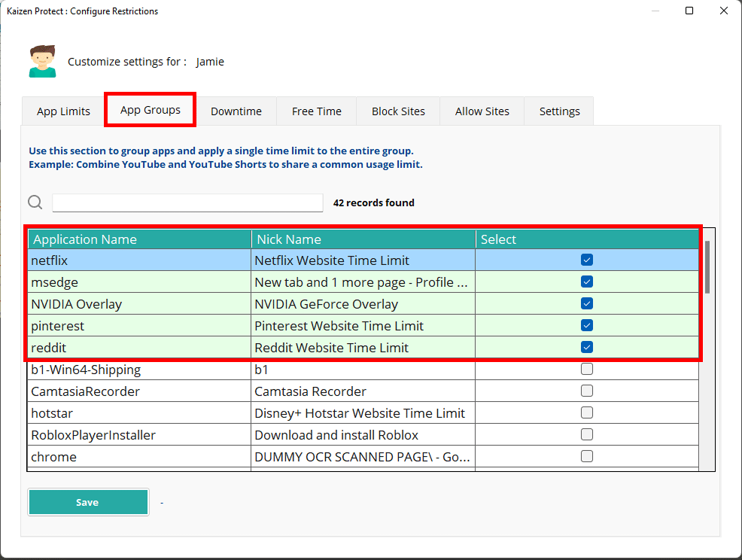Viewport: 742px width, 560px height.
Task: Go to the Block Sites tab
Action: [398, 111]
